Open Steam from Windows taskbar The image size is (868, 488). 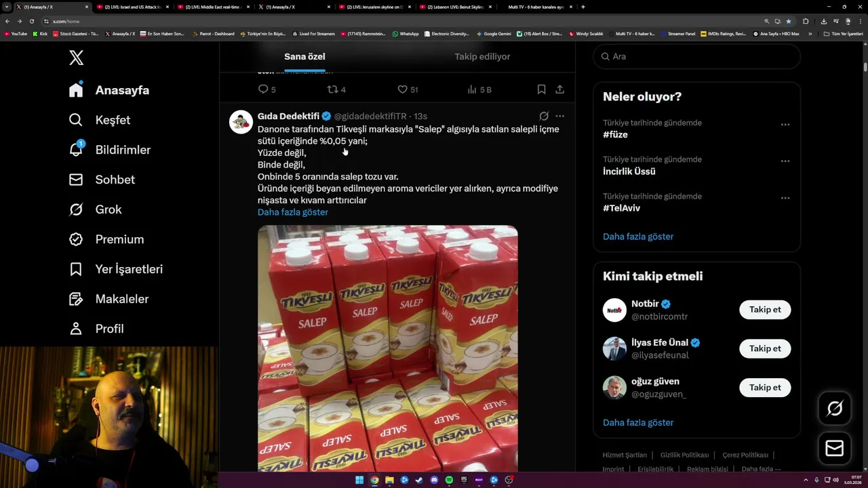point(419,481)
